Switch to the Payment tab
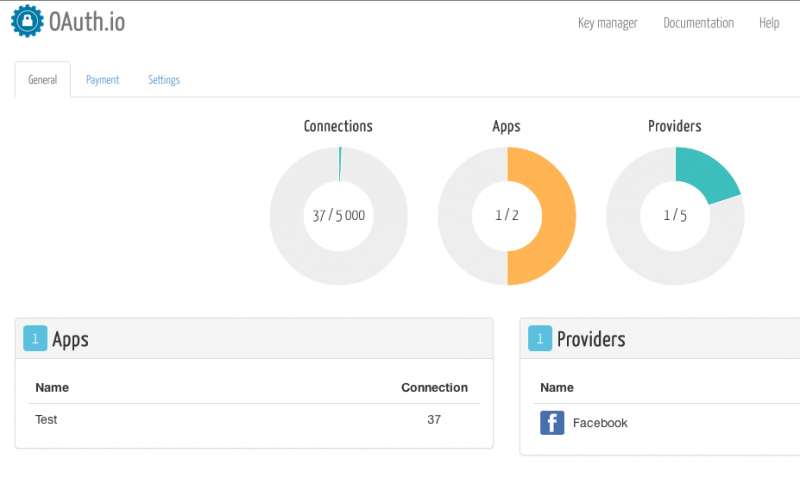The height and width of the screenshot is (497, 800). 102,80
